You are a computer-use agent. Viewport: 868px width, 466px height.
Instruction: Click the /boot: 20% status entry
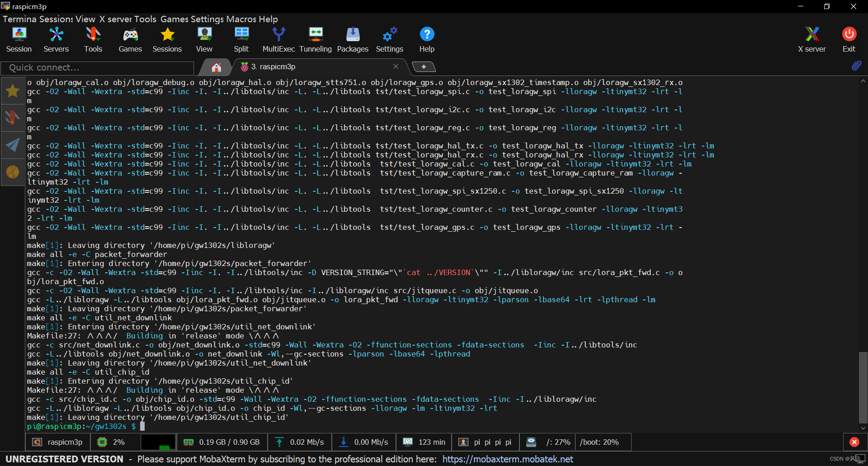click(599, 442)
